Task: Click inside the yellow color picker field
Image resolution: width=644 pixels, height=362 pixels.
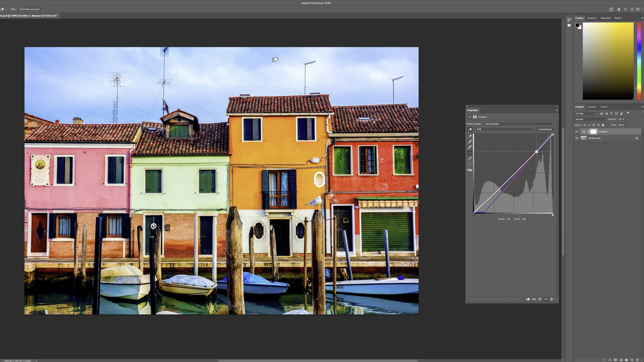Action: click(608, 61)
